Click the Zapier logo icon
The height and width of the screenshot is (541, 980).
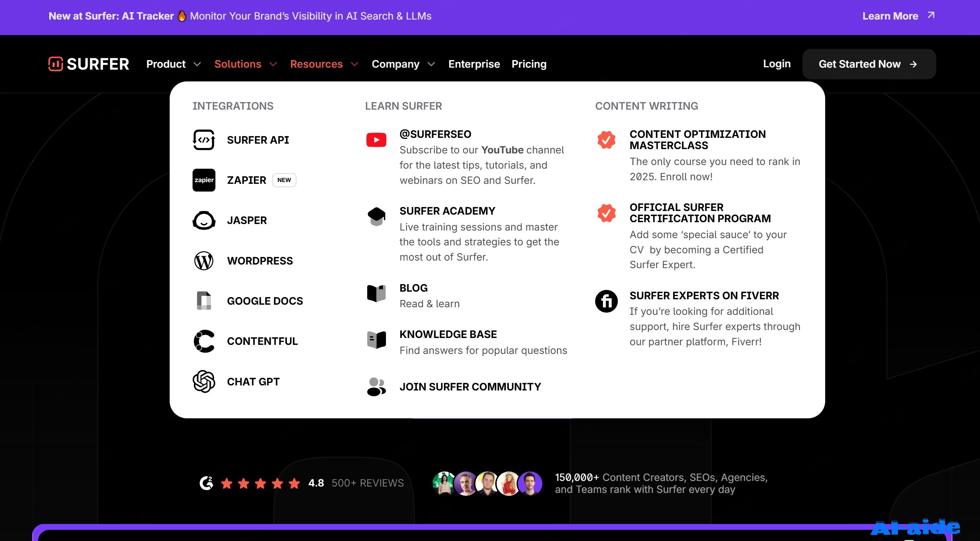(x=204, y=180)
